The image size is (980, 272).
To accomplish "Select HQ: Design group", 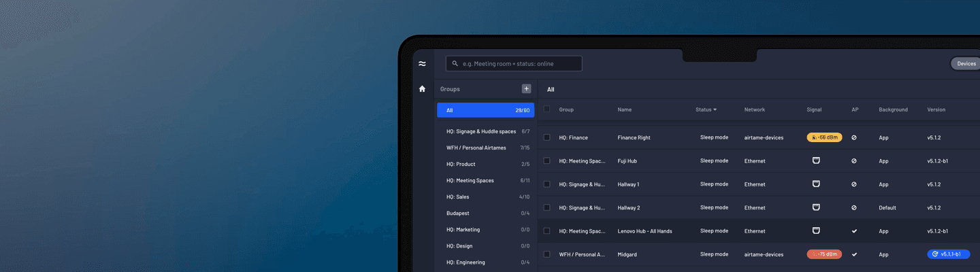I will click(x=485, y=245).
